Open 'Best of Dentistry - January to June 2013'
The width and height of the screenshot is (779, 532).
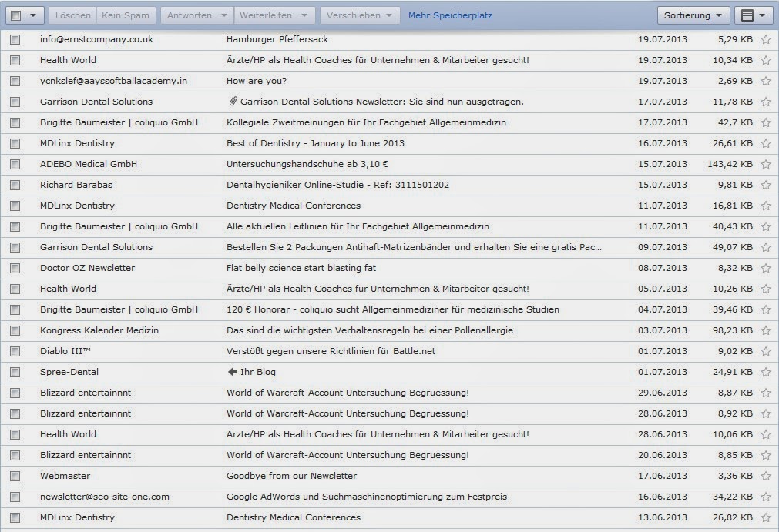click(315, 143)
